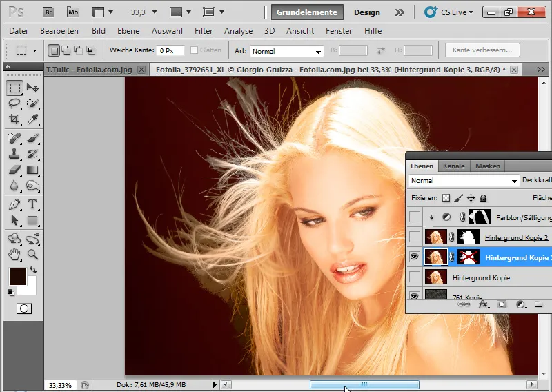Select the Zoom tool
The image size is (552, 392).
click(x=32, y=254)
